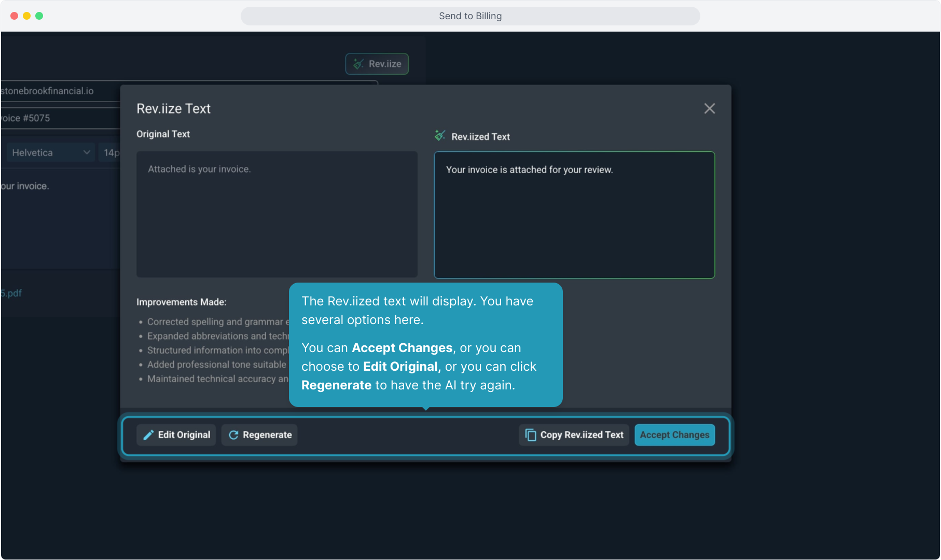Open the Helvetica font dropdown

(50, 153)
